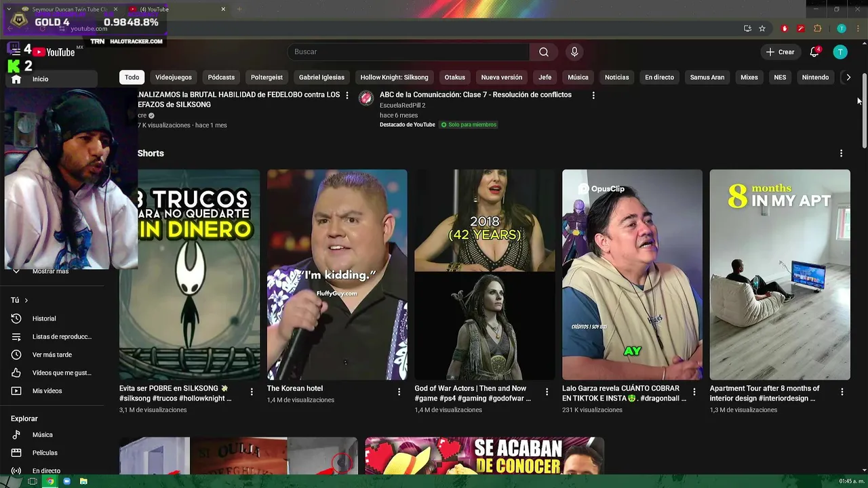This screenshot has width=868, height=488.
Task: Open options menu for the Shorts section
Action: tap(842, 154)
